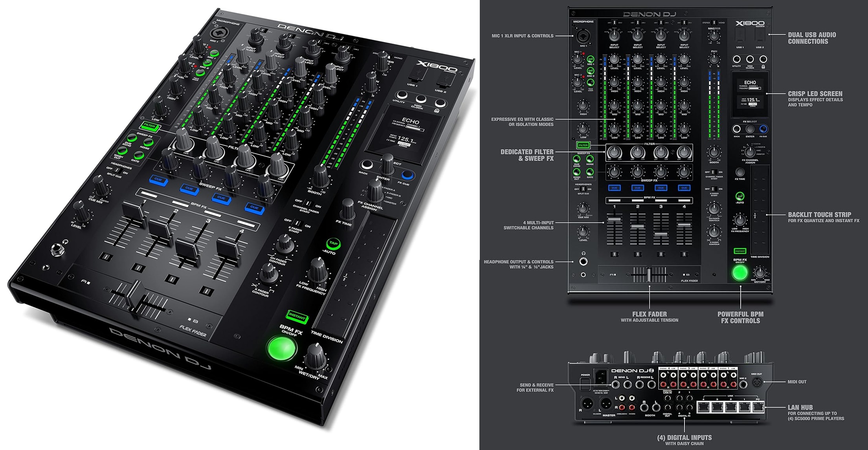Toggle headphones SPLIT CUE switch in top-view diagram
This screenshot has height=450, width=868.
(583, 189)
